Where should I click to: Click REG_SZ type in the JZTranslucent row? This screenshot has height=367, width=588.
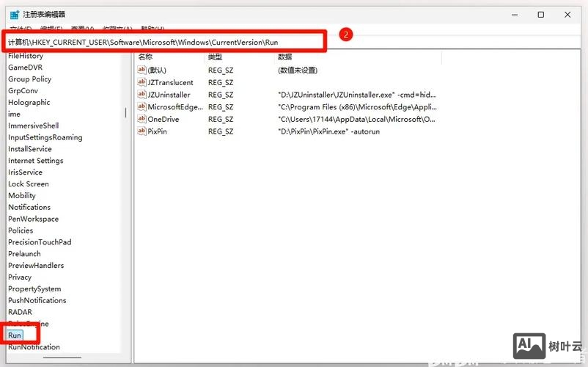[x=221, y=82]
